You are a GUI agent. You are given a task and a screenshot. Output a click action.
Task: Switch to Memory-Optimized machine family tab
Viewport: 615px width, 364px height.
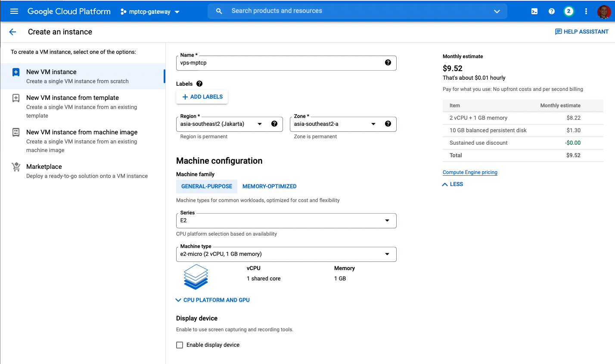[x=270, y=187]
